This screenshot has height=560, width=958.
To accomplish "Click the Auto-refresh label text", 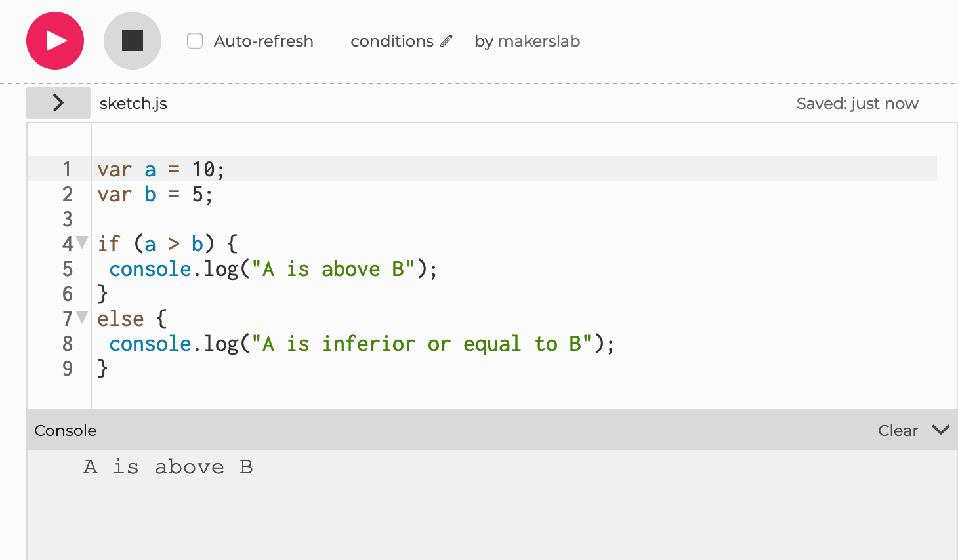I will 263,41.
